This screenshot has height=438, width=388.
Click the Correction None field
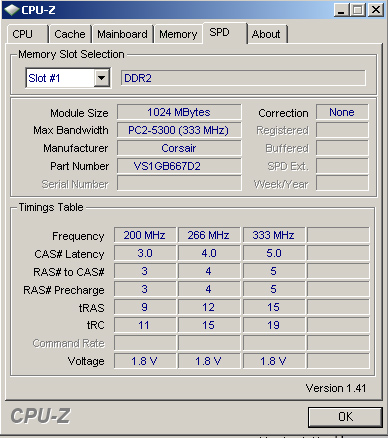click(x=342, y=112)
